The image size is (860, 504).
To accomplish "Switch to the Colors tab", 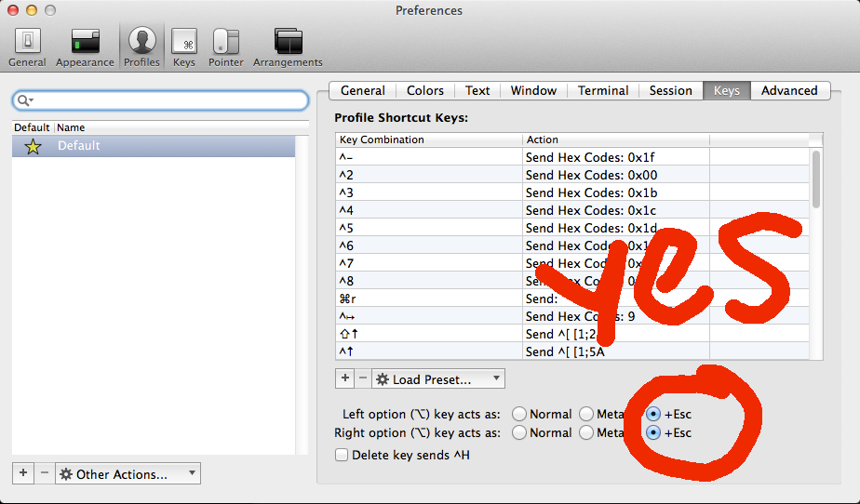I will (425, 90).
